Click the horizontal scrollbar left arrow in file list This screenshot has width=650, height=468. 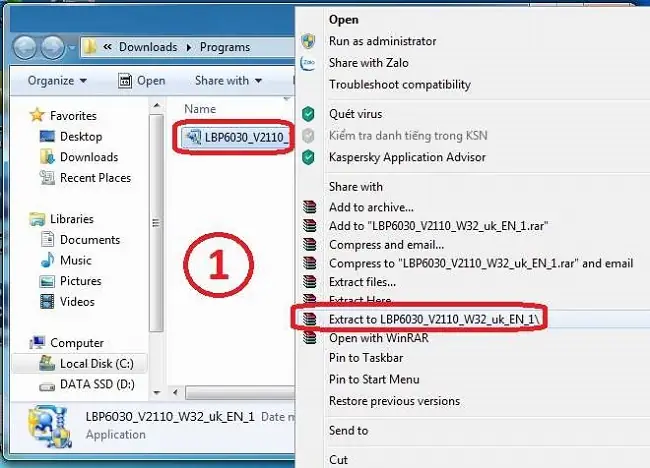(x=175, y=392)
